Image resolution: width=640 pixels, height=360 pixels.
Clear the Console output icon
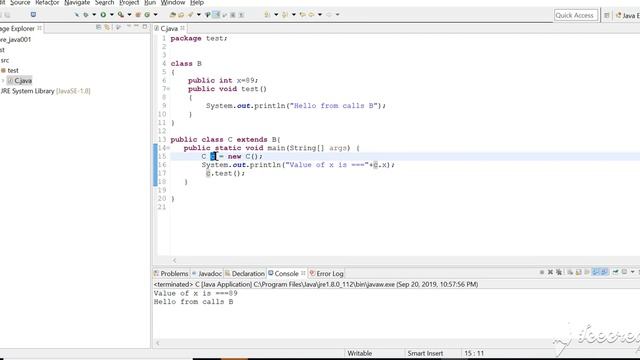570,272
